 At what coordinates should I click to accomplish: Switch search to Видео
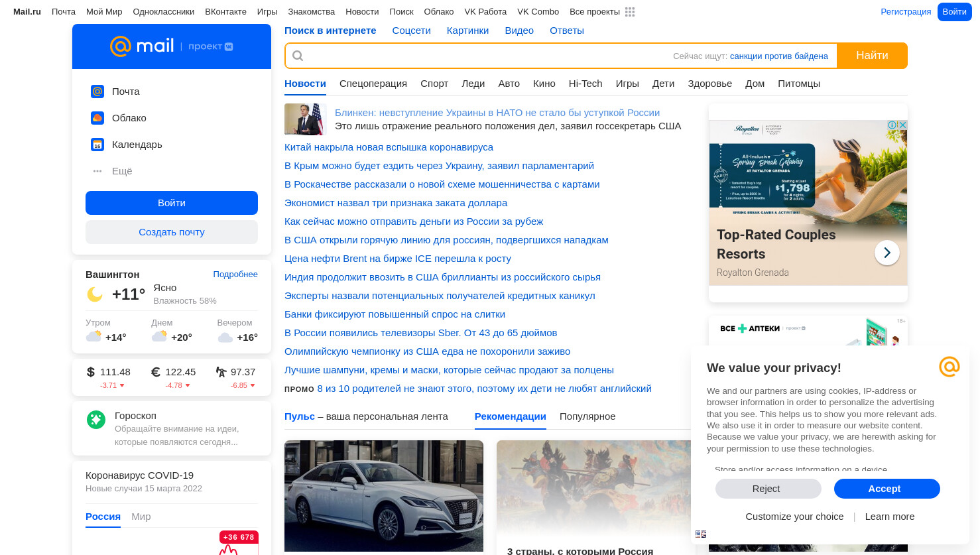pos(519,31)
